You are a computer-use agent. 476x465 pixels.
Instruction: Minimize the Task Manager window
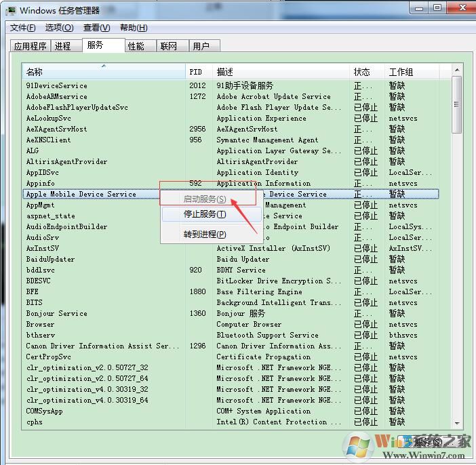point(420,8)
